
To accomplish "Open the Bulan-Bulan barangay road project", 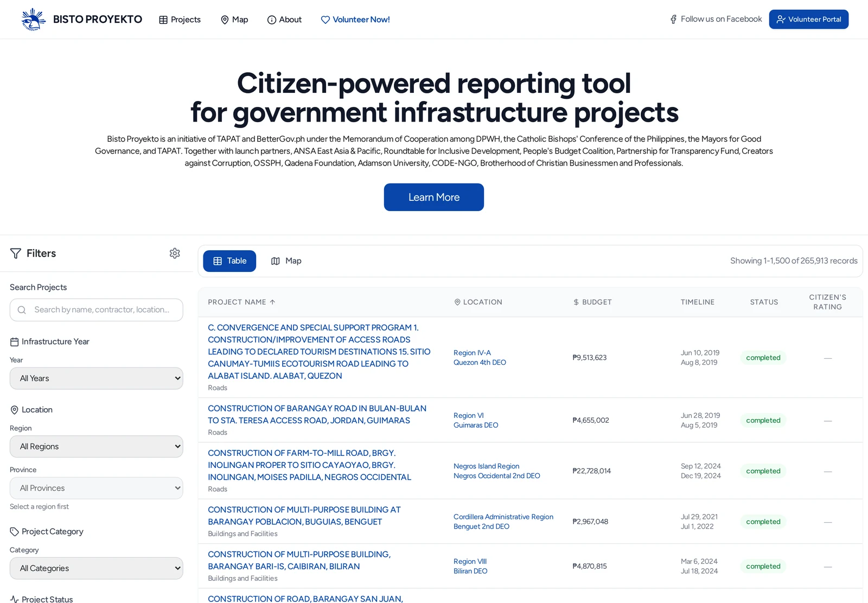I will tap(317, 415).
